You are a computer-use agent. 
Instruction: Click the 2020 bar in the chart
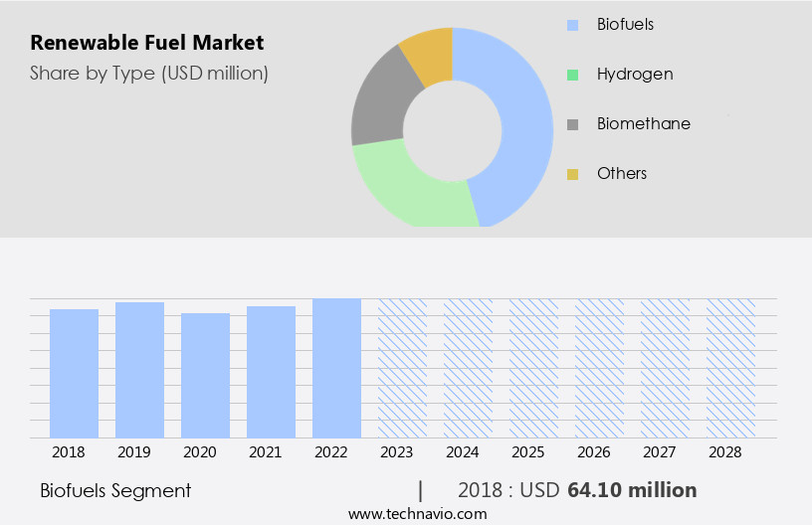coord(206,375)
